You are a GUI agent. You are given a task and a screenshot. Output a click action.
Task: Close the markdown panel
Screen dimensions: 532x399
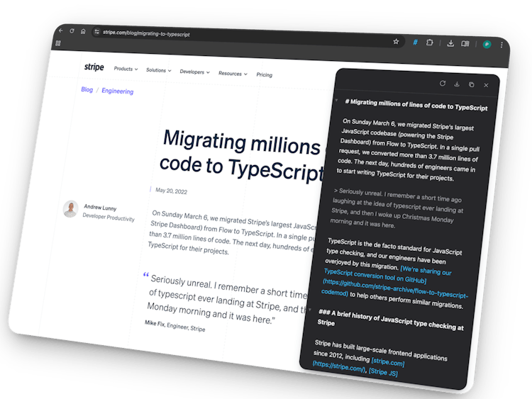(486, 85)
